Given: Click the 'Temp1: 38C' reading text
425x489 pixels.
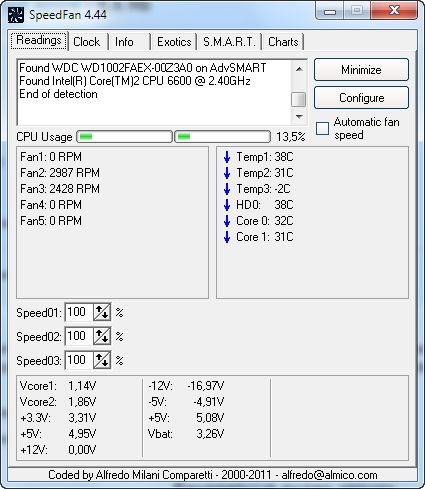Looking at the screenshot, I should coord(265,157).
